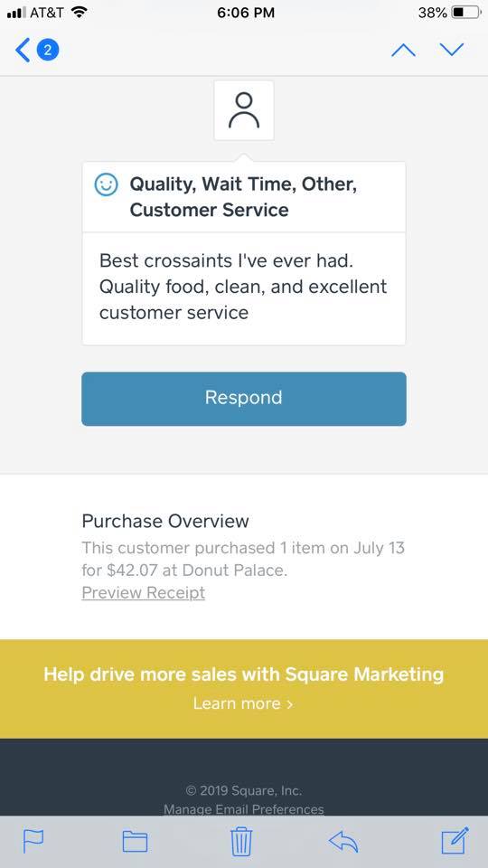Tap the unread count badge showing 2

pyautogui.click(x=48, y=51)
